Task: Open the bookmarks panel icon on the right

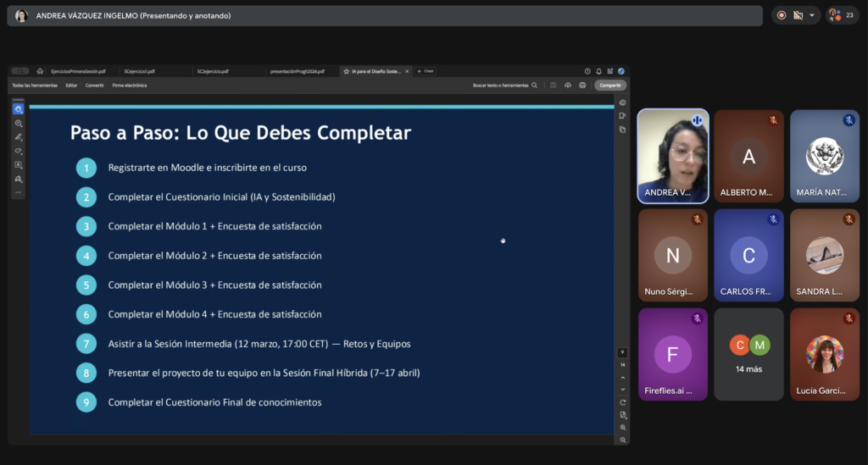Action: (x=623, y=116)
